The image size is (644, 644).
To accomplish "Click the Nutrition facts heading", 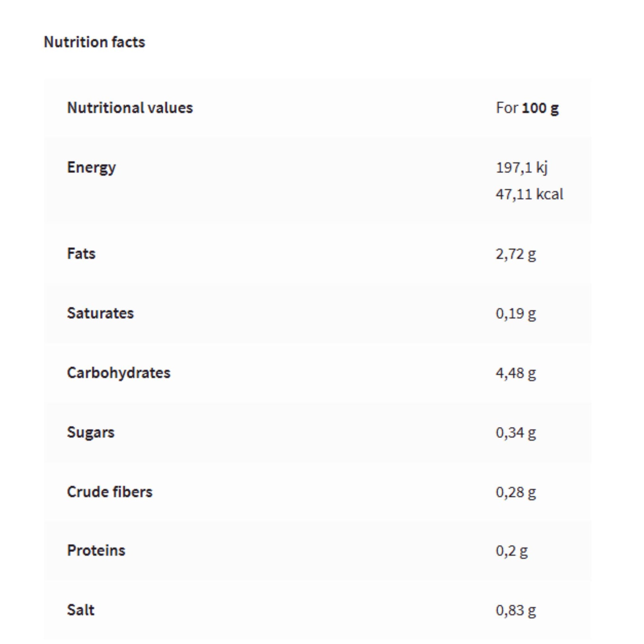I will 94,42.
